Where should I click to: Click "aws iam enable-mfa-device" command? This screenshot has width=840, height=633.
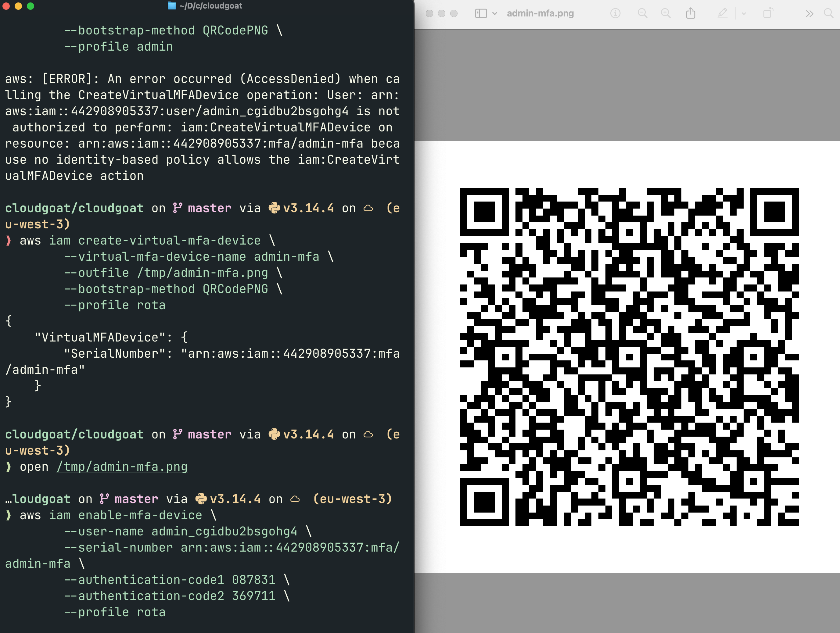point(111,515)
